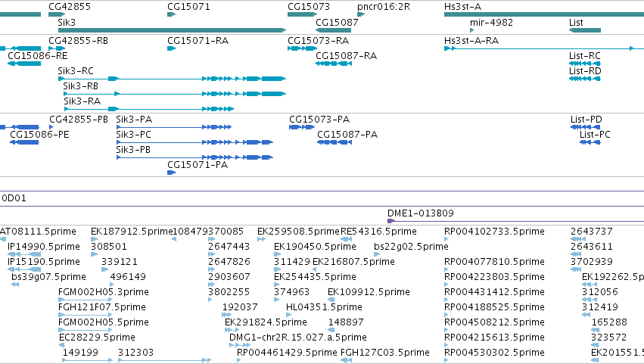Image resolution: width=644 pixels, height=364 pixels.
Task: Open EST RE54316.5prime
Action: [x=378, y=232]
